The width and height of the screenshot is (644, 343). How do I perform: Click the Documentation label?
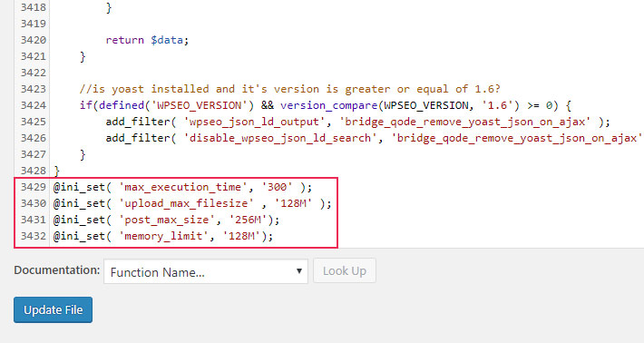56,270
